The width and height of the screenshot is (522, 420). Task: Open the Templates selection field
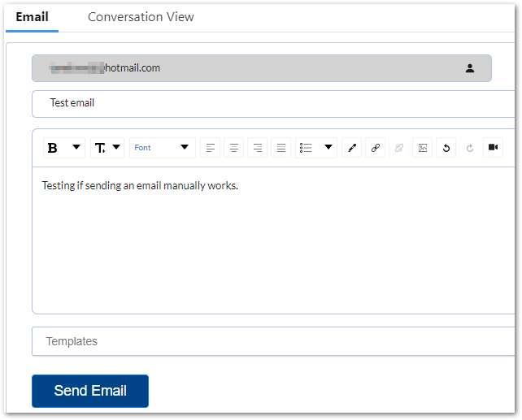pos(274,341)
